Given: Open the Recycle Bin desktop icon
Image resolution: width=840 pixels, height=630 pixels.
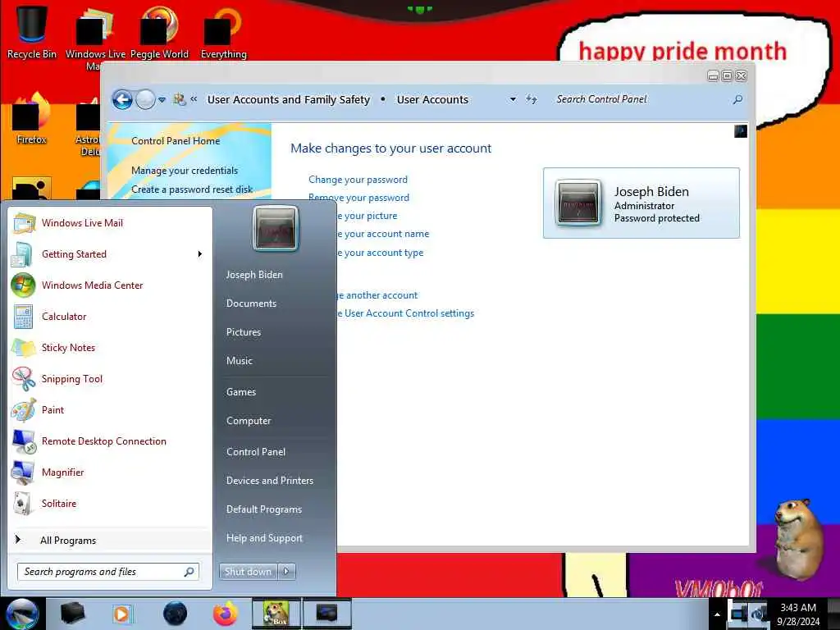Looking at the screenshot, I should [x=32, y=32].
